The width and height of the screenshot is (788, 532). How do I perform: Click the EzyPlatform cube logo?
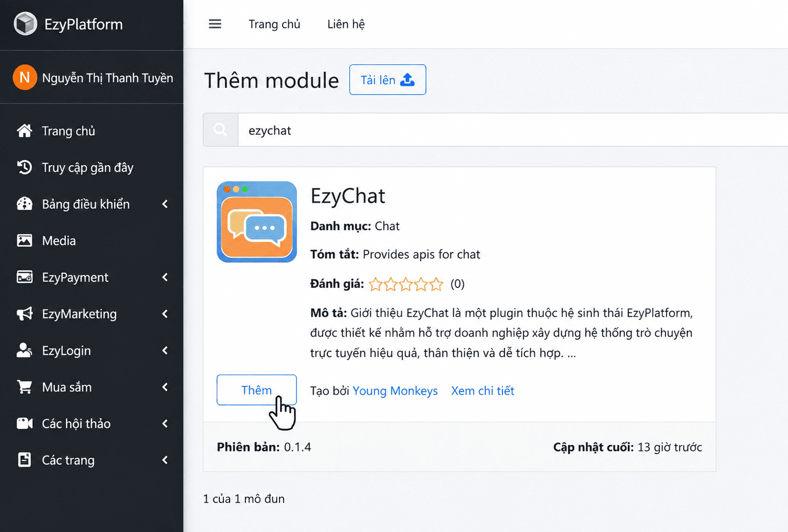click(25, 24)
